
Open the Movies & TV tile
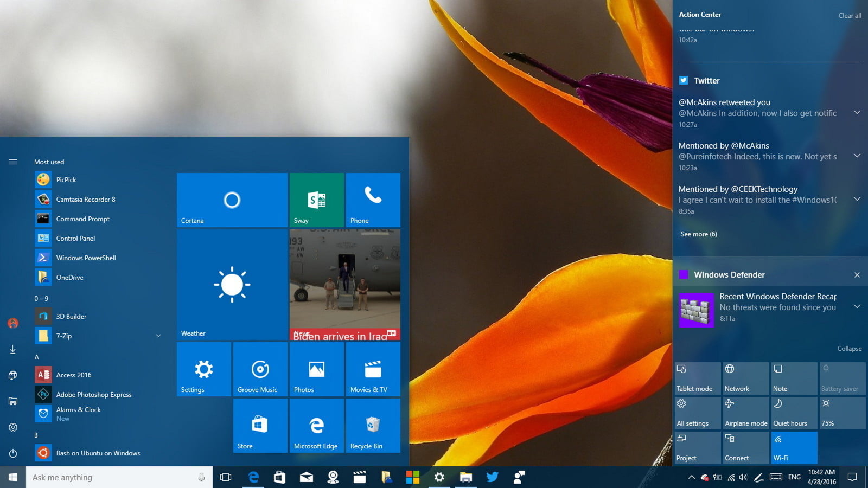tap(373, 369)
